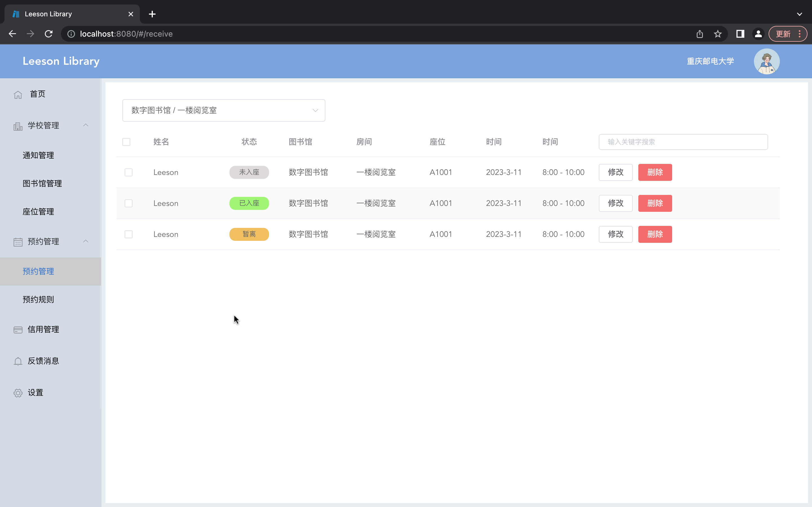
Task: Check the checkbox of the 未入座 Leeson row
Action: [x=129, y=172]
